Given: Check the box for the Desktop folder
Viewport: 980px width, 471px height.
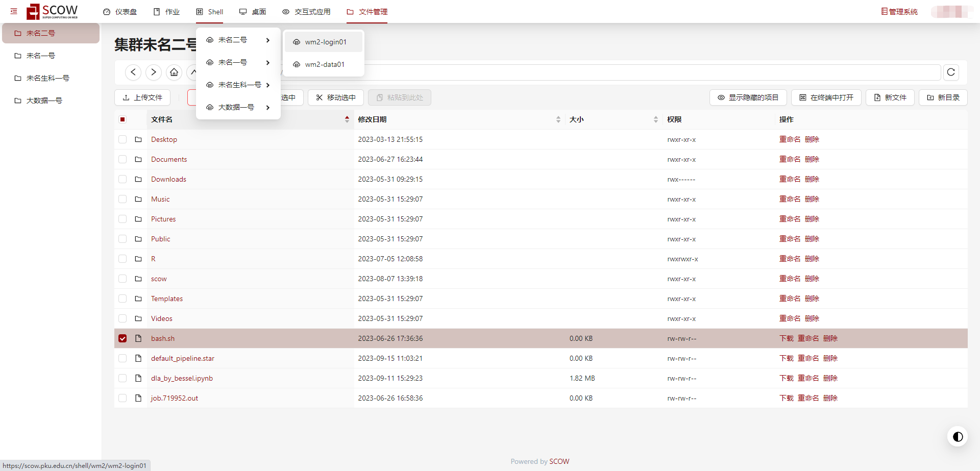Looking at the screenshot, I should (x=122, y=139).
